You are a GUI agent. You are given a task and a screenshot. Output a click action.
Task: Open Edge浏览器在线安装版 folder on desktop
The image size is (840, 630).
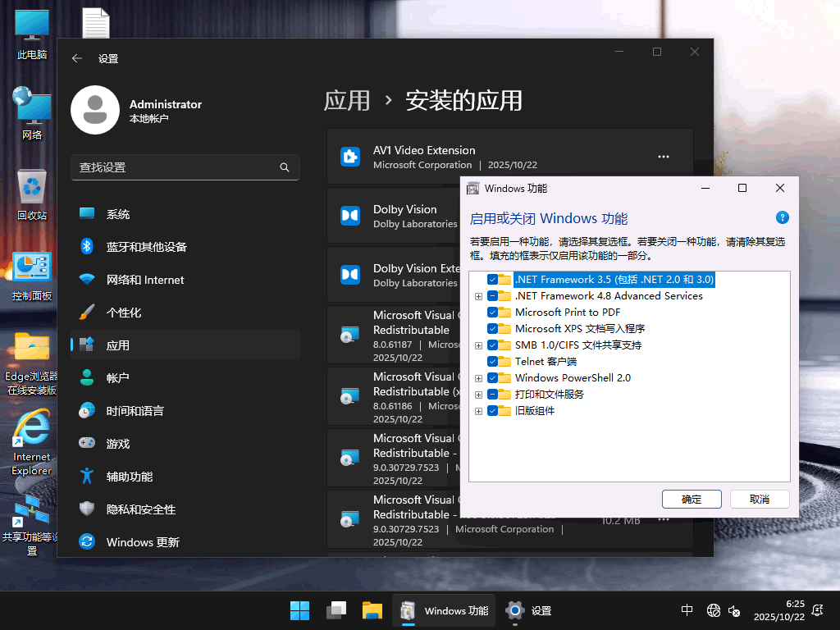coord(32,364)
